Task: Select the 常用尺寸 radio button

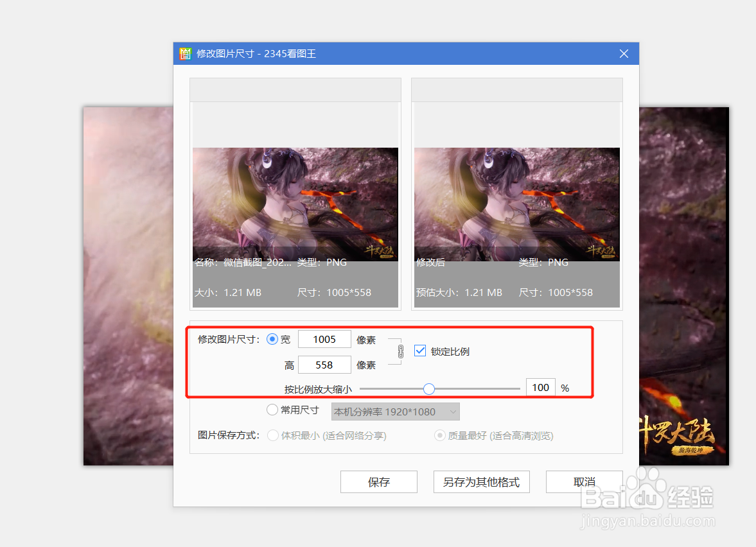Action: tap(272, 409)
